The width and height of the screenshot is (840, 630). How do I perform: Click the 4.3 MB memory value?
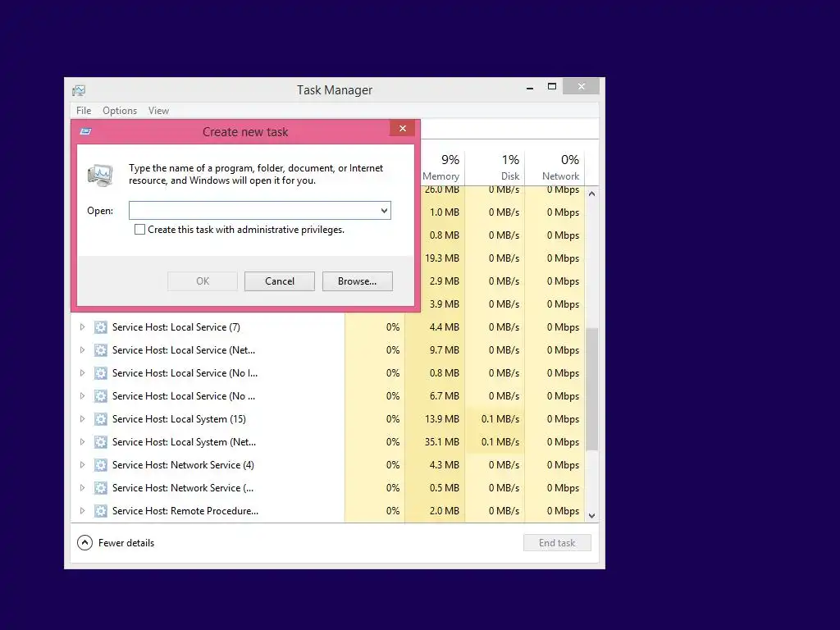click(x=444, y=465)
